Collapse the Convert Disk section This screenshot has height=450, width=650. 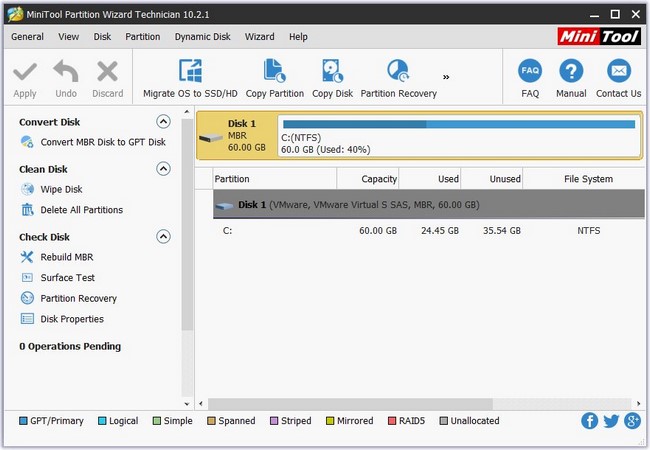coord(163,121)
